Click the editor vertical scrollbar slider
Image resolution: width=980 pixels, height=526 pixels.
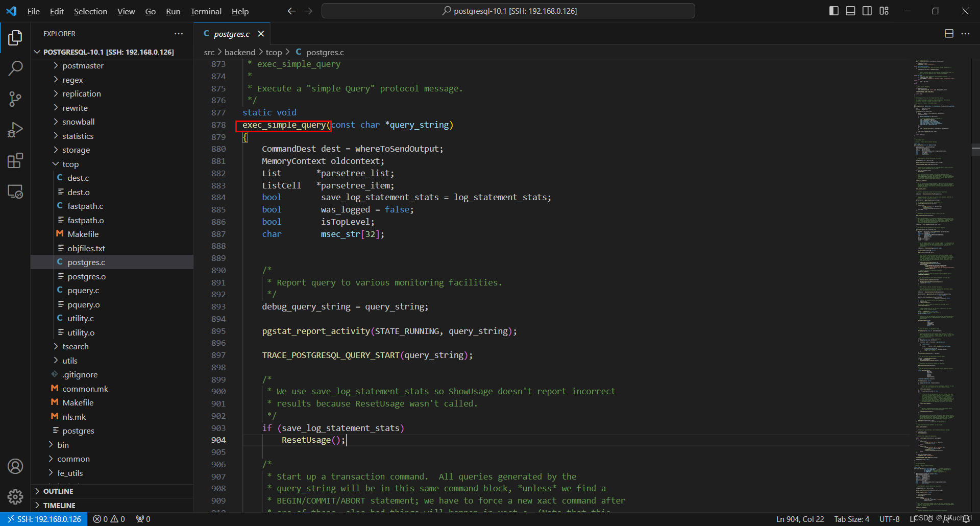click(975, 151)
